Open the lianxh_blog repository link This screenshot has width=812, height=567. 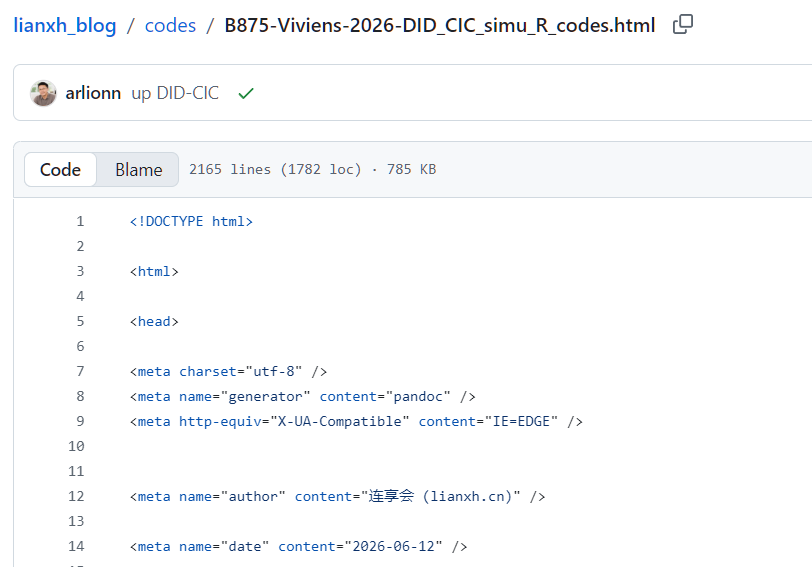point(65,25)
